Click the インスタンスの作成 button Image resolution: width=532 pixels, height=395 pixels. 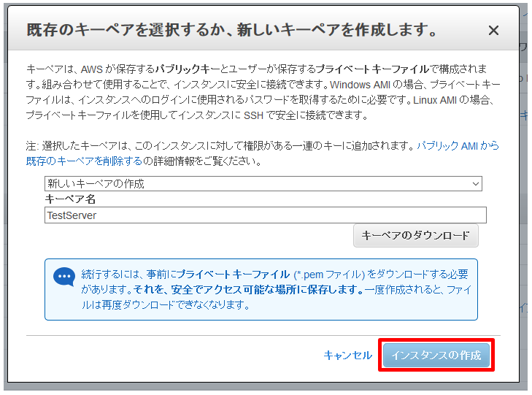pyautogui.click(x=436, y=355)
